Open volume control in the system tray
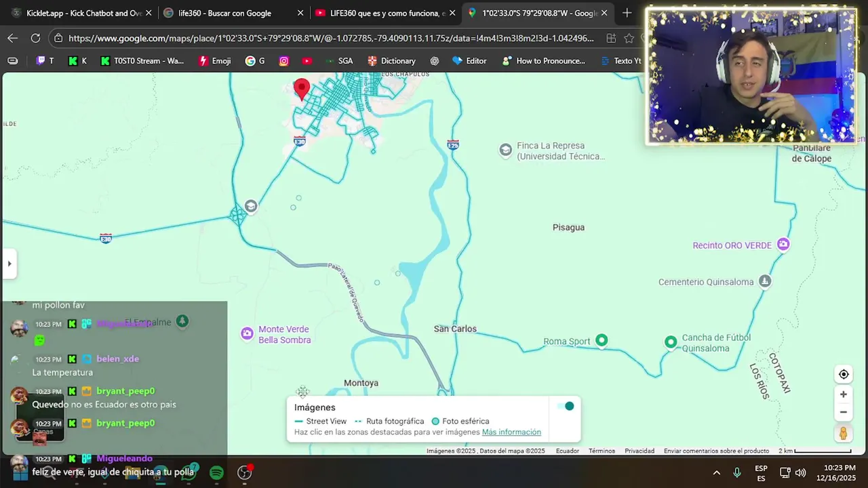 pos(801,472)
